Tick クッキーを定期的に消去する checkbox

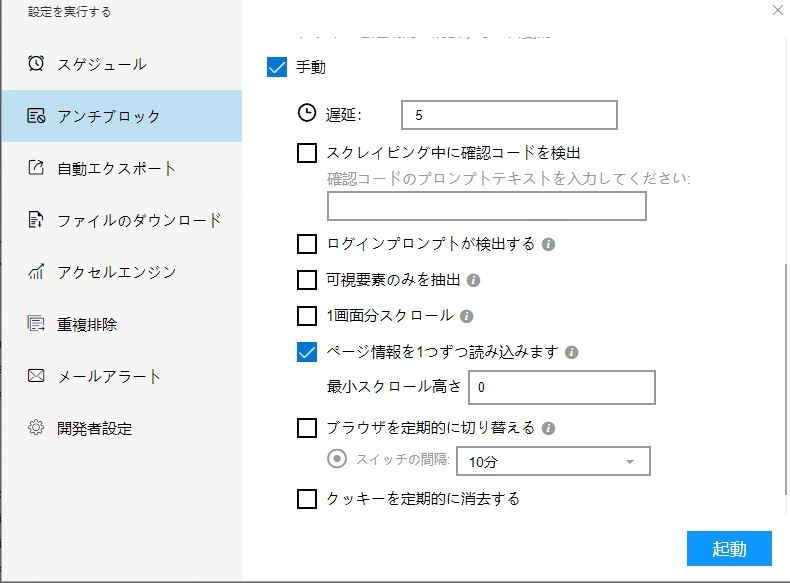click(x=307, y=499)
